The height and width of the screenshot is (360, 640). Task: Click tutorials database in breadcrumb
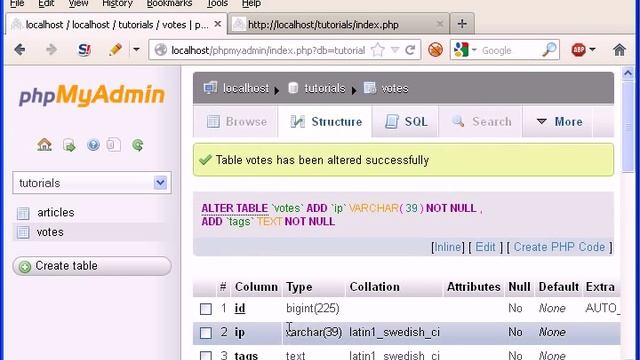click(x=325, y=88)
